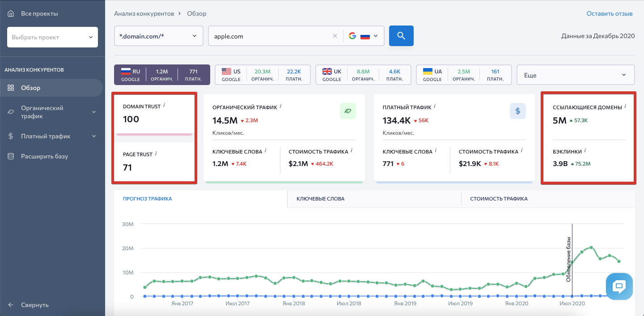Click the paid traffic value 134.4K
The width and height of the screenshot is (644, 316).
[397, 120]
